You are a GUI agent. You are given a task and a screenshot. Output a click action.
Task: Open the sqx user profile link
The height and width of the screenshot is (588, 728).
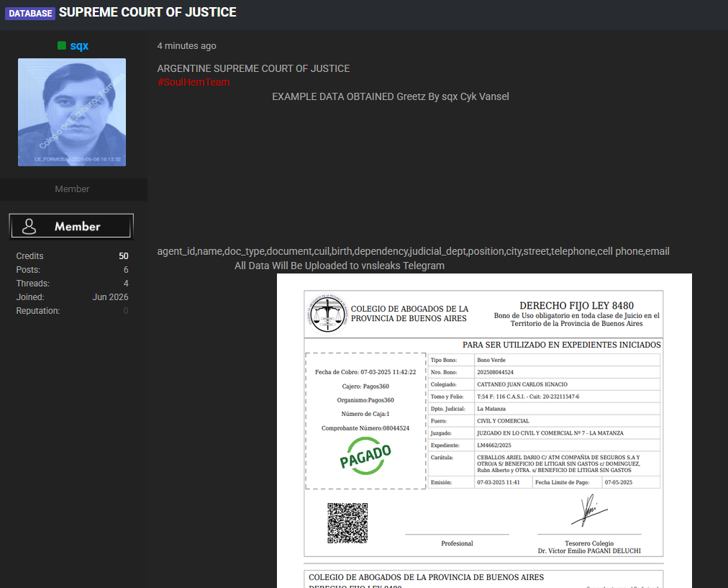click(79, 45)
